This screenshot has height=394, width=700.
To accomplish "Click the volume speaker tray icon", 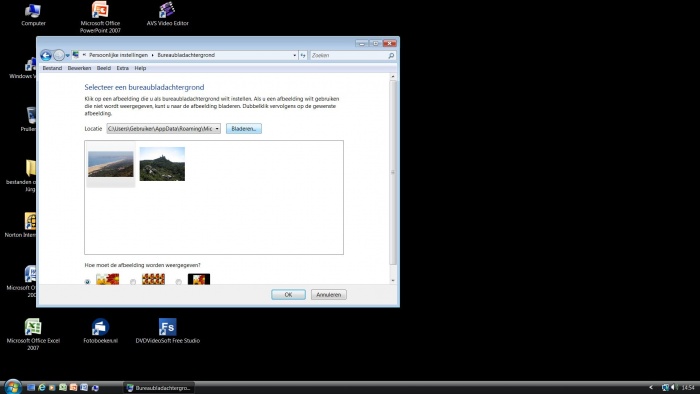I will pyautogui.click(x=674, y=388).
